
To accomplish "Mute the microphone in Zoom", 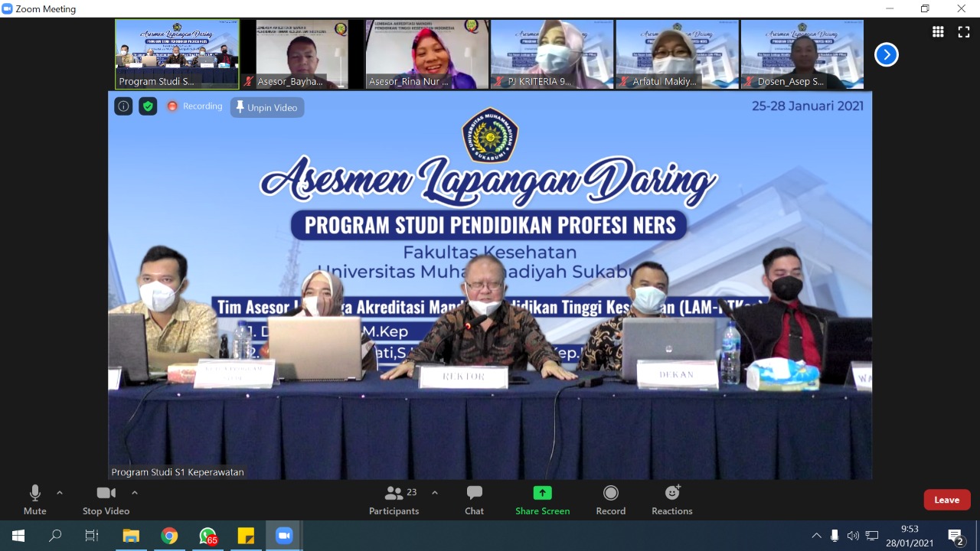I will click(34, 500).
